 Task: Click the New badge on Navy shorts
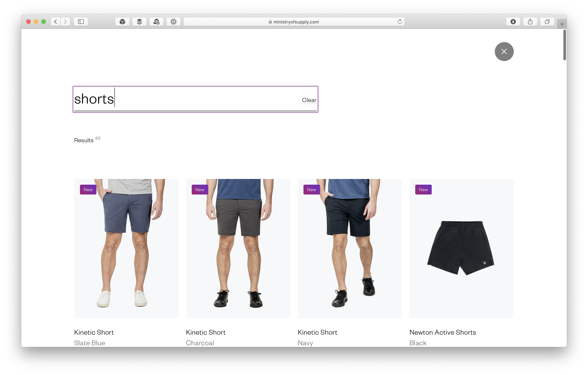tap(312, 189)
